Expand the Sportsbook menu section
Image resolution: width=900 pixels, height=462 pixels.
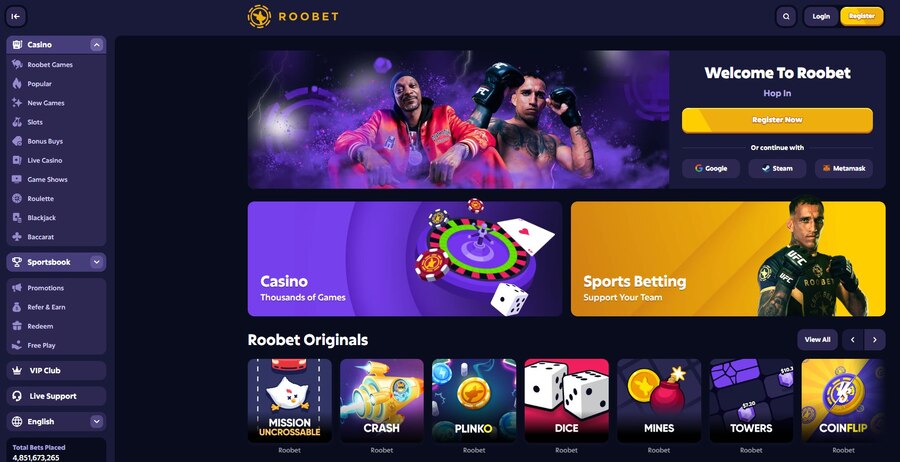click(96, 262)
